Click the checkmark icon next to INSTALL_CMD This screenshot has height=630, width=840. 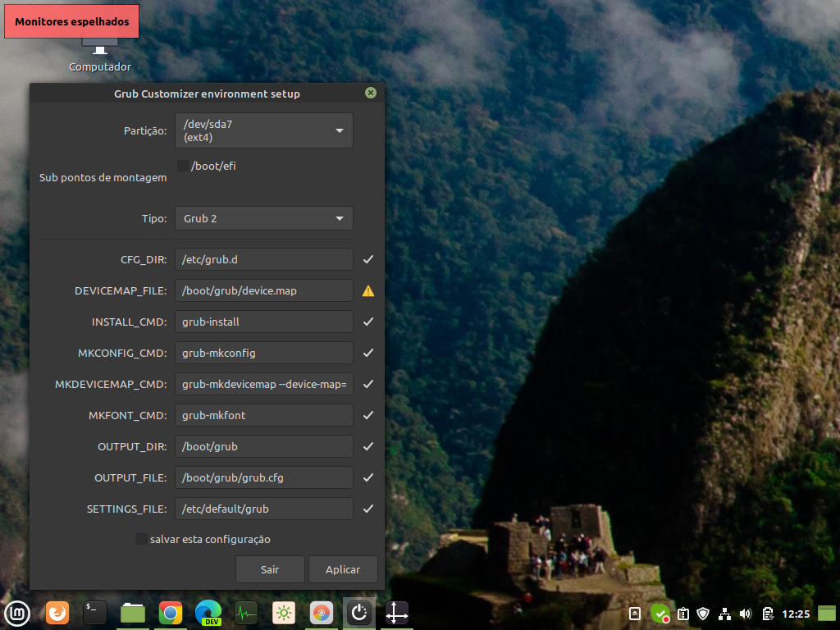pos(368,322)
